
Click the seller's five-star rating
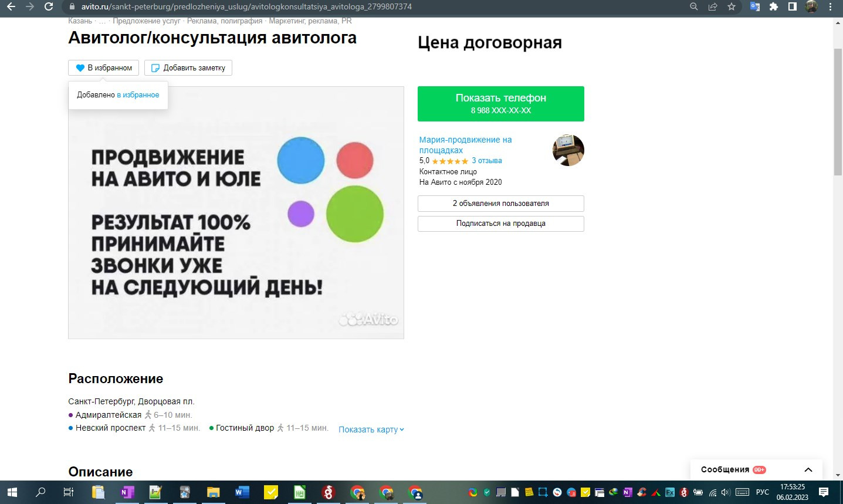(450, 161)
